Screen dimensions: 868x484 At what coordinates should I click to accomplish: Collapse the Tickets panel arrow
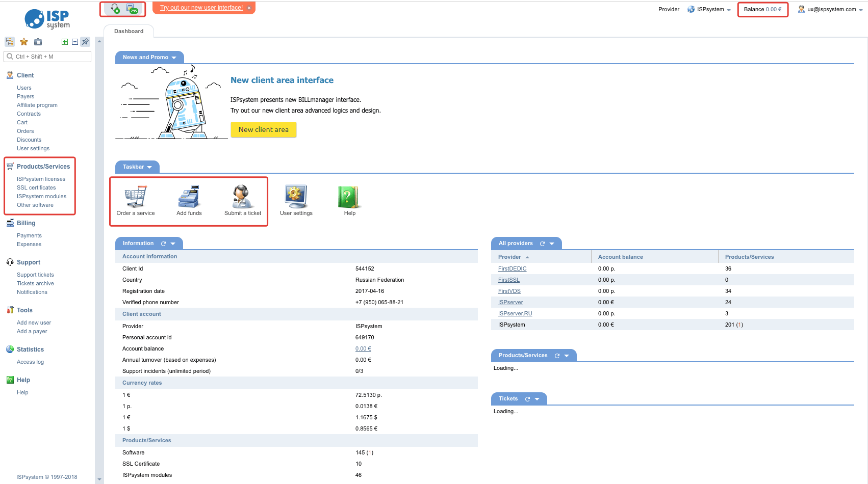537,399
